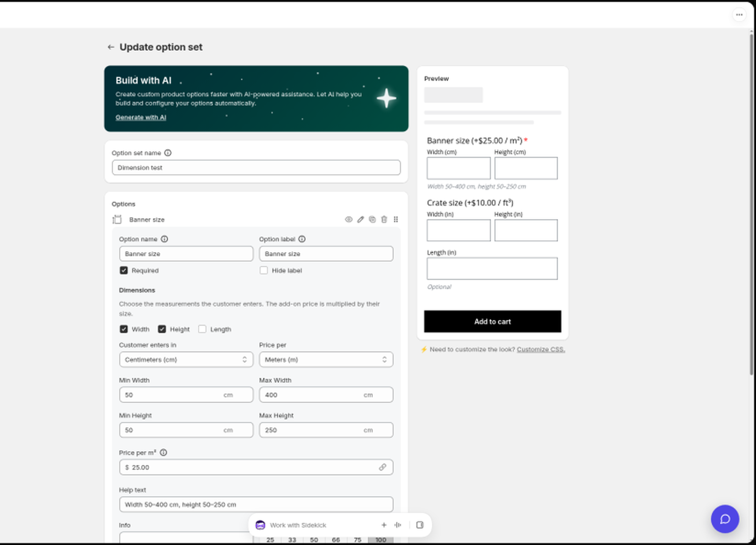The image size is (756, 545).
Task: Delete the Banner size option via trash icon
Action: coord(384,219)
